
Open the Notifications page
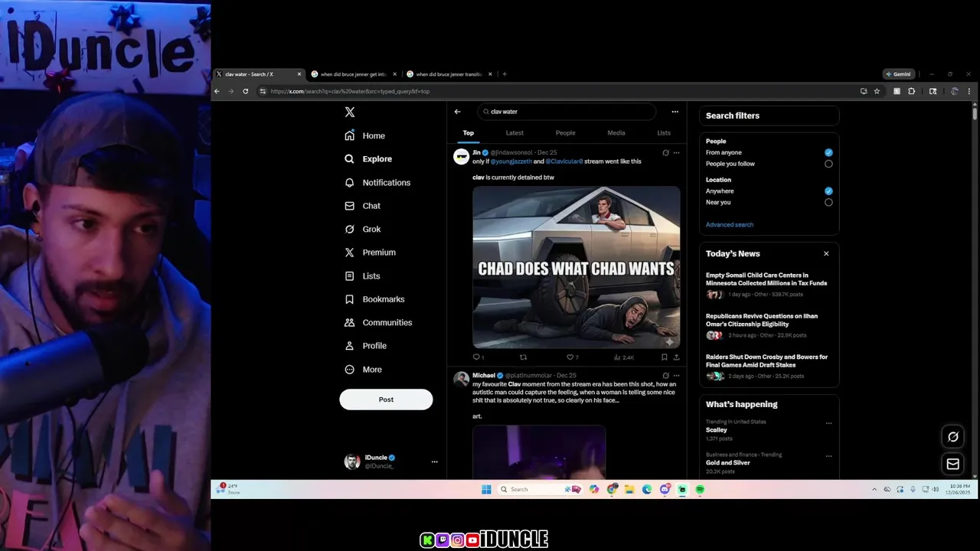pos(377,182)
